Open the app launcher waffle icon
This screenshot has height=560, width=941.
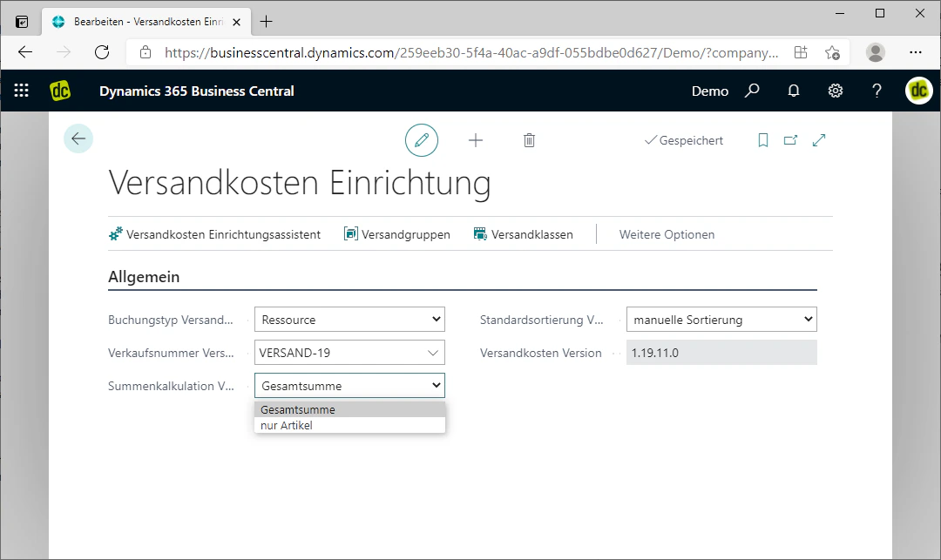pos(22,91)
